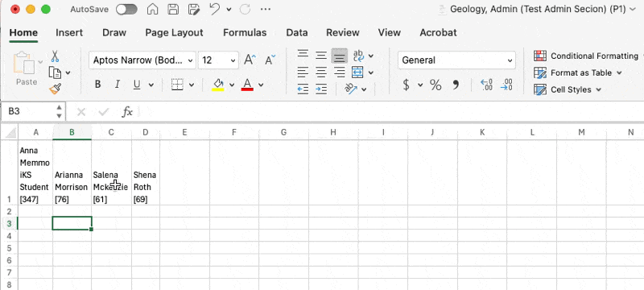
Task: Click the Middle Align icon
Action: (x=321, y=56)
